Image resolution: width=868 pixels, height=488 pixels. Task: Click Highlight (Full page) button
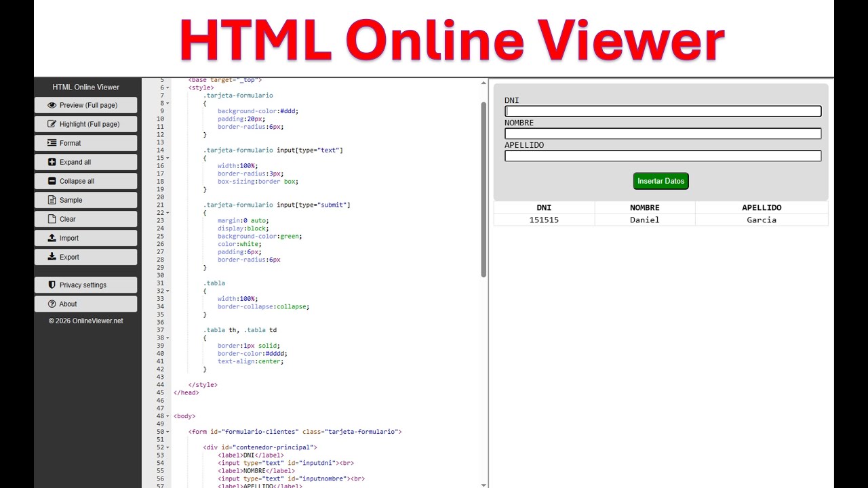tap(85, 124)
